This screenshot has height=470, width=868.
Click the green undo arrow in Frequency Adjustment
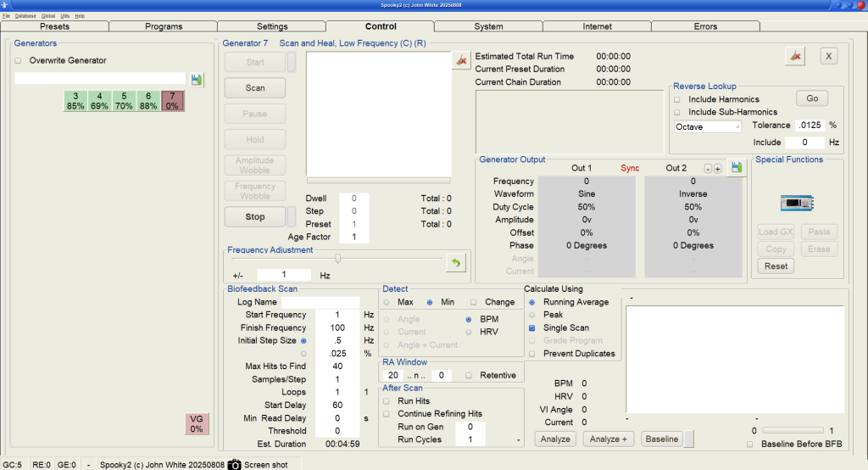pos(456,263)
